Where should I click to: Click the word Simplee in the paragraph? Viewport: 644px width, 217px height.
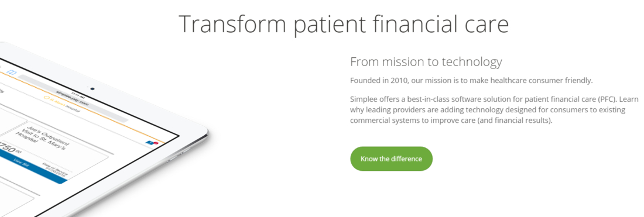point(364,99)
